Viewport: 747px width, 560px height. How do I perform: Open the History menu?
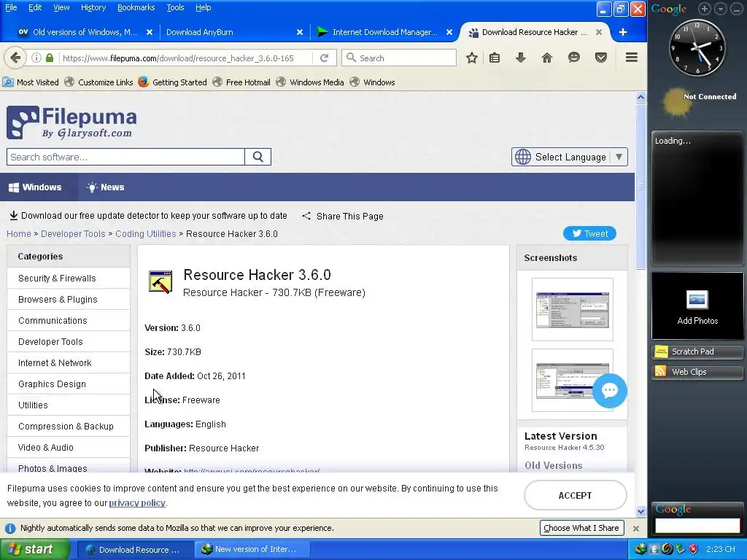(x=93, y=7)
